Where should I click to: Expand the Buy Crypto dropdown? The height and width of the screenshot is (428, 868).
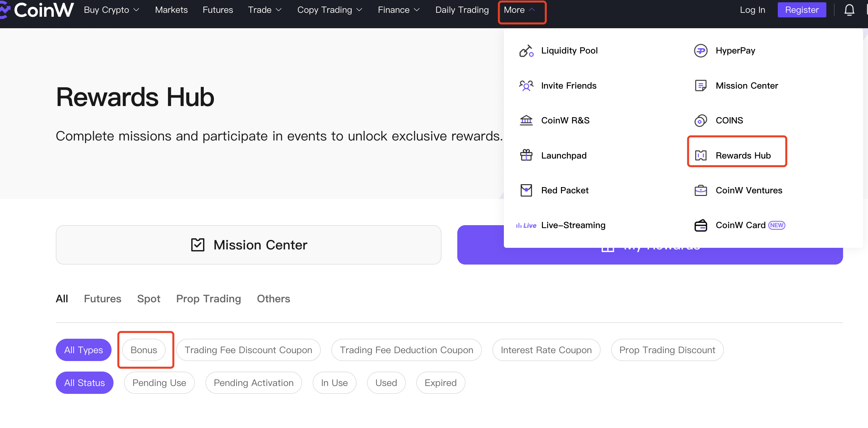tap(111, 10)
